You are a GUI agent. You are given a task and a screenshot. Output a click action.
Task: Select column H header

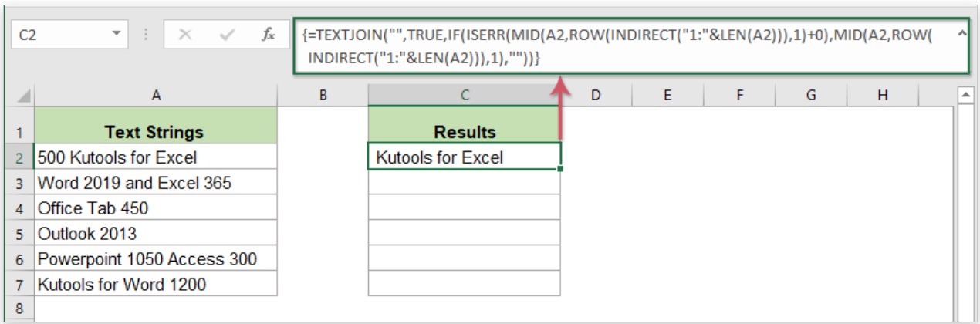[883, 95]
